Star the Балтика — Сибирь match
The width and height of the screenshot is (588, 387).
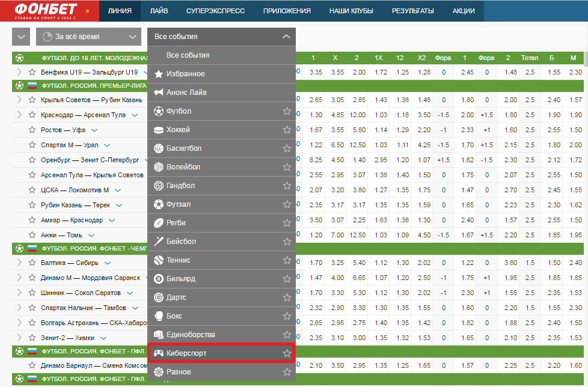coord(32,263)
